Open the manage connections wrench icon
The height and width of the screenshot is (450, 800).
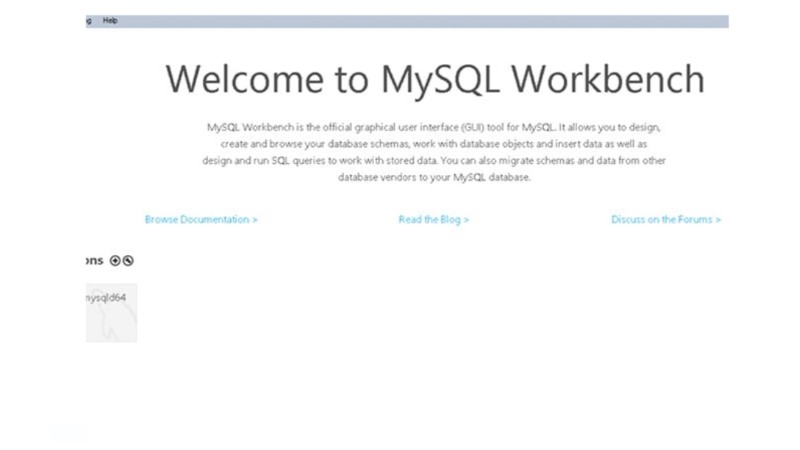[128, 261]
